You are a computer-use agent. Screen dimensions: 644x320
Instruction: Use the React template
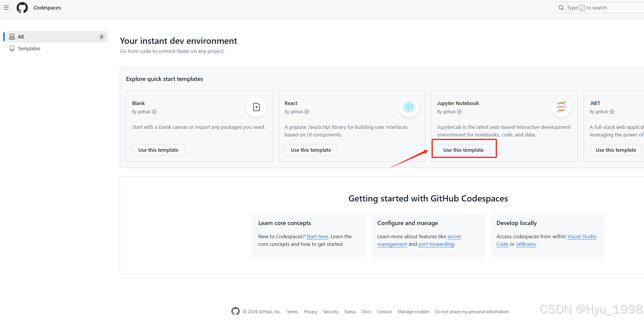[x=311, y=150]
